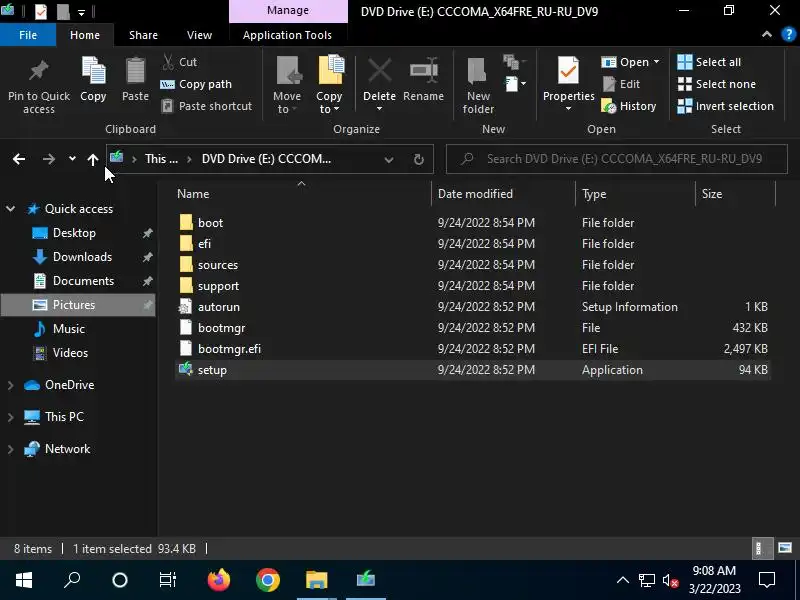Refresh the current folder
Viewport: 800px width, 600px height.
click(418, 160)
